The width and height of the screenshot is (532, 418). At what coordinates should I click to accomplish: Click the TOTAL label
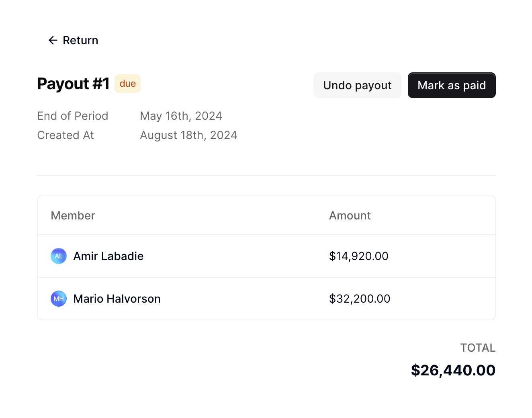477,348
